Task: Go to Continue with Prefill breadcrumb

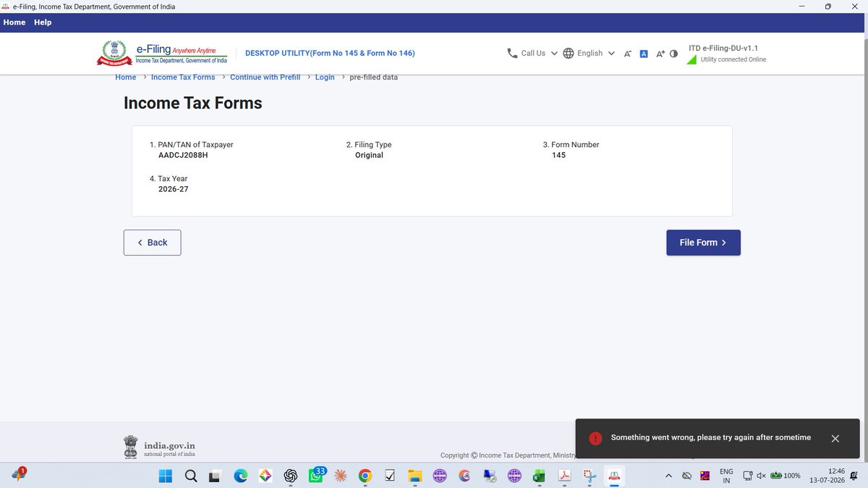Action: coord(265,77)
